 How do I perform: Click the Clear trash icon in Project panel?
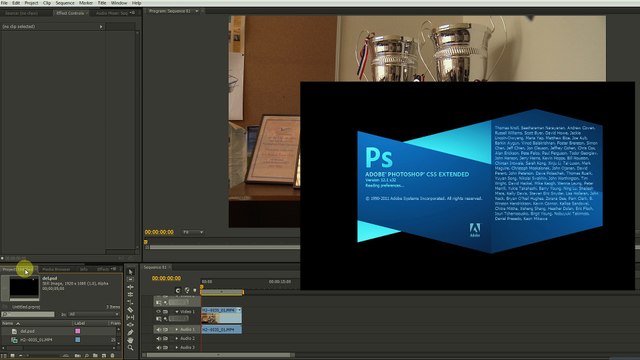113,356
